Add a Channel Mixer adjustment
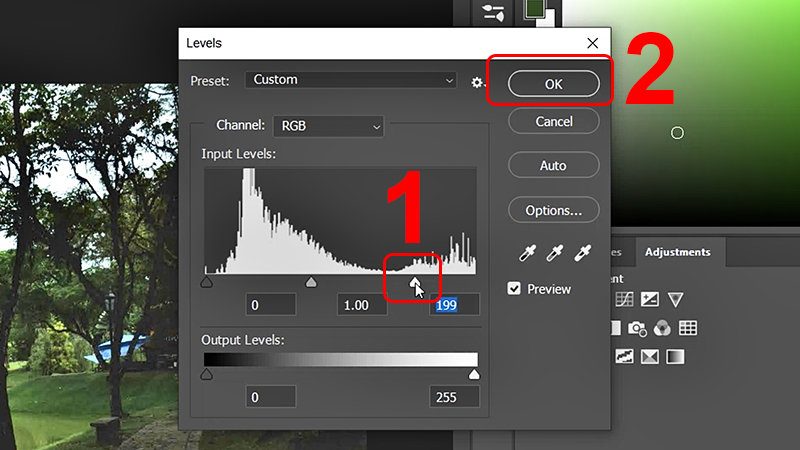Screen dimensions: 800x450 click(x=662, y=328)
